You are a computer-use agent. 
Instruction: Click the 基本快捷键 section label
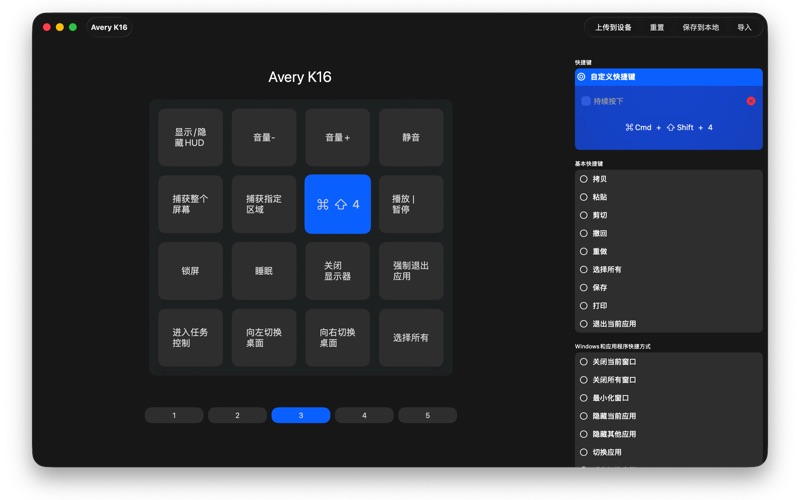(589, 164)
